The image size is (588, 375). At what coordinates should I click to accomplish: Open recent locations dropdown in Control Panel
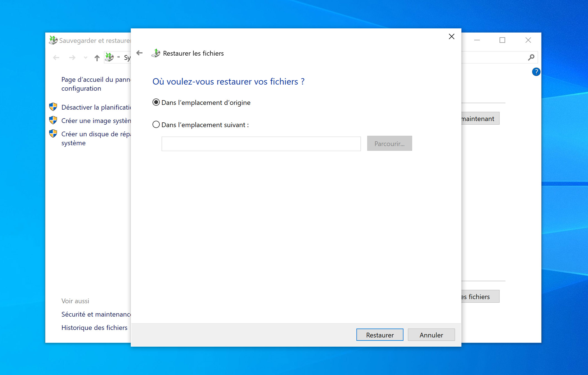click(x=86, y=58)
